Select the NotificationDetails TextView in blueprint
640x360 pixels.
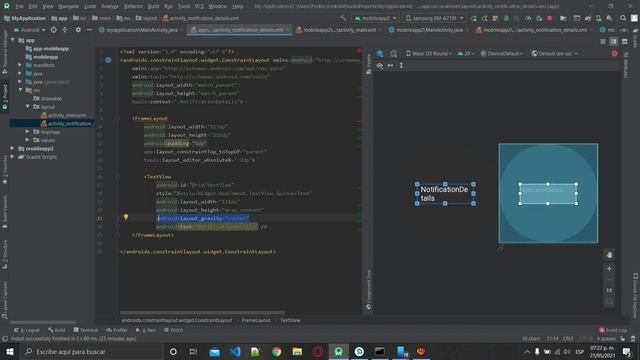click(548, 193)
